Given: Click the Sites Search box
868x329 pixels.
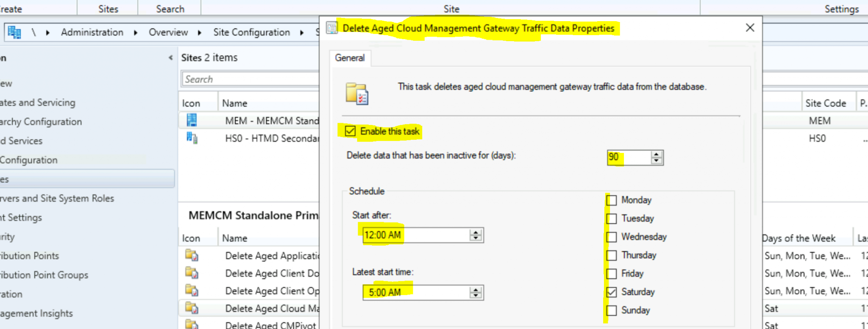Looking at the screenshot, I should pos(251,79).
